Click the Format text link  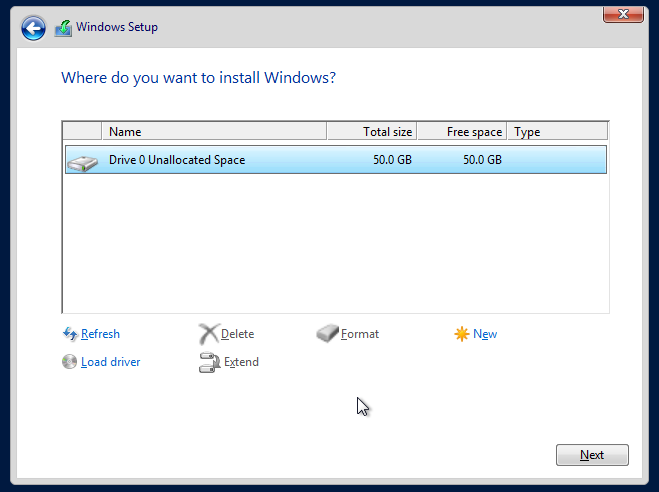[x=360, y=334]
